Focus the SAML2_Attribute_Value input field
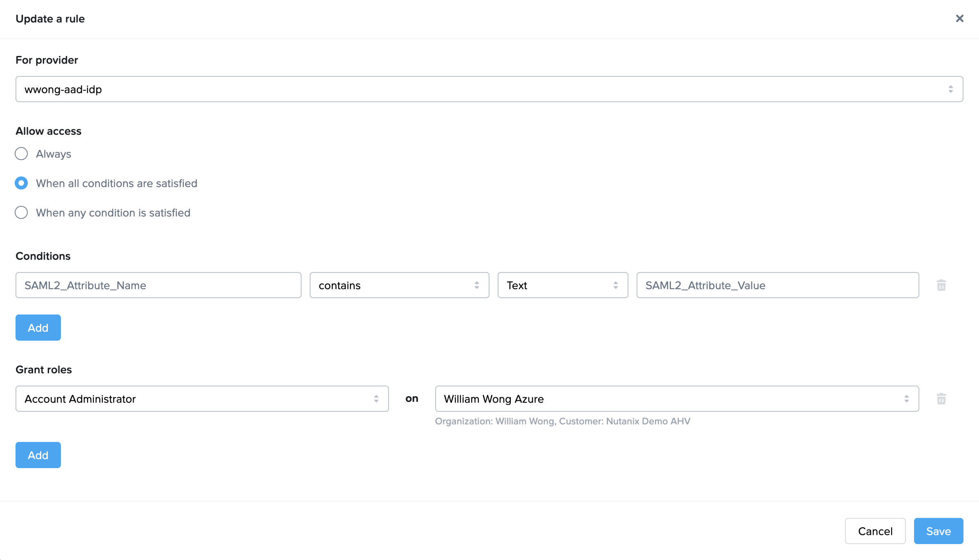This screenshot has width=979, height=560. 777,285
